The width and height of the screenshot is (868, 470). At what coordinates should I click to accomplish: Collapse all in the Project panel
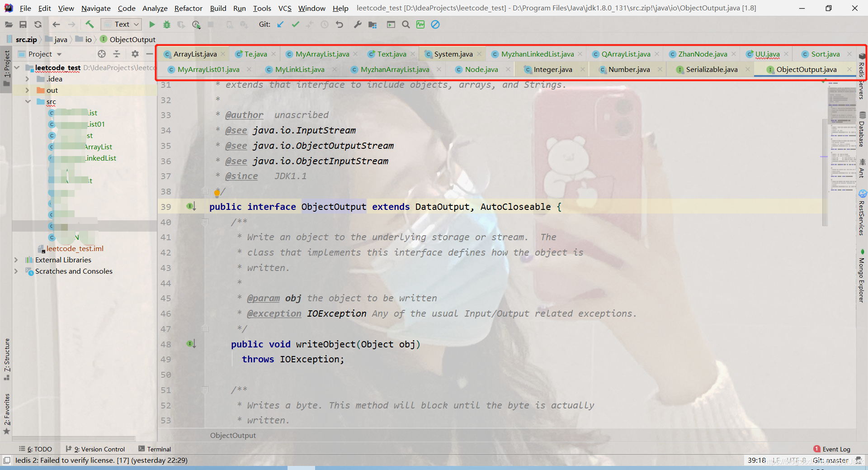[x=117, y=54]
